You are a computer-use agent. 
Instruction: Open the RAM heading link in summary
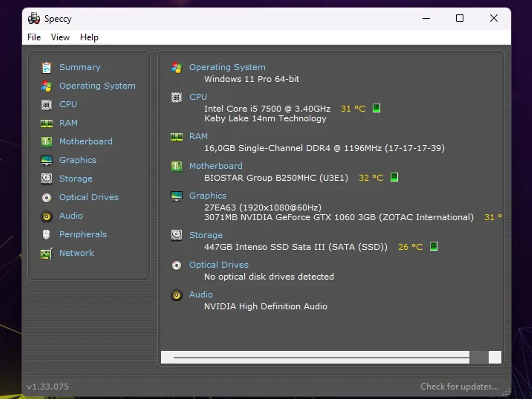[198, 136]
